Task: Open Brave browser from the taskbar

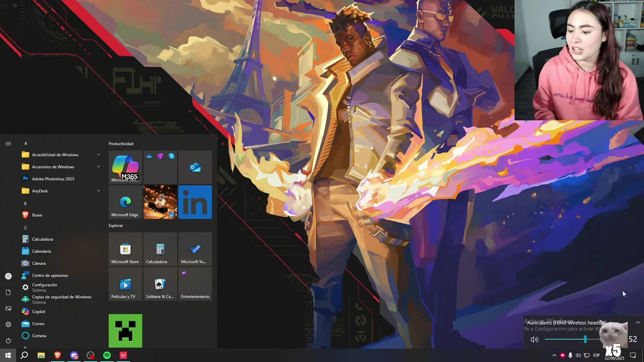Action: click(57, 355)
